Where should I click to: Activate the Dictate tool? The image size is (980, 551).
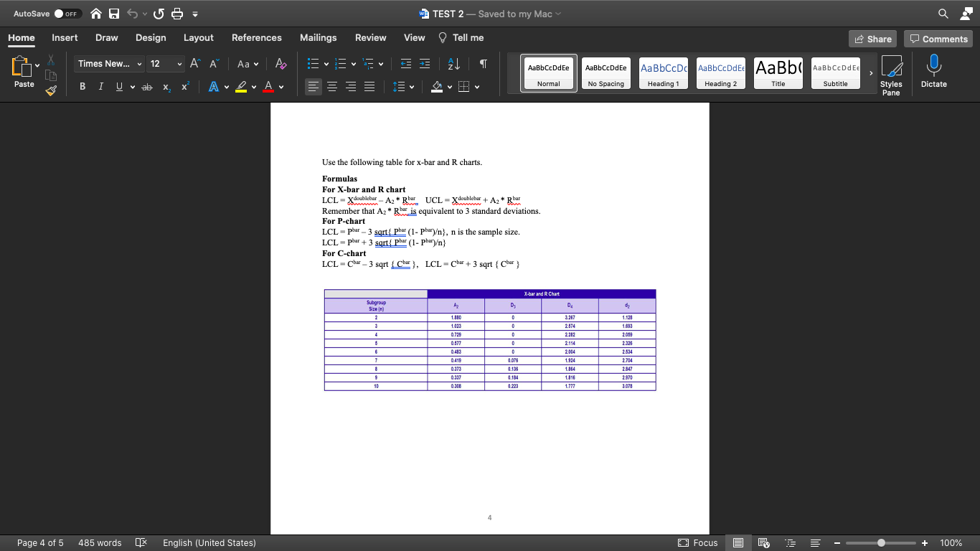pos(933,72)
